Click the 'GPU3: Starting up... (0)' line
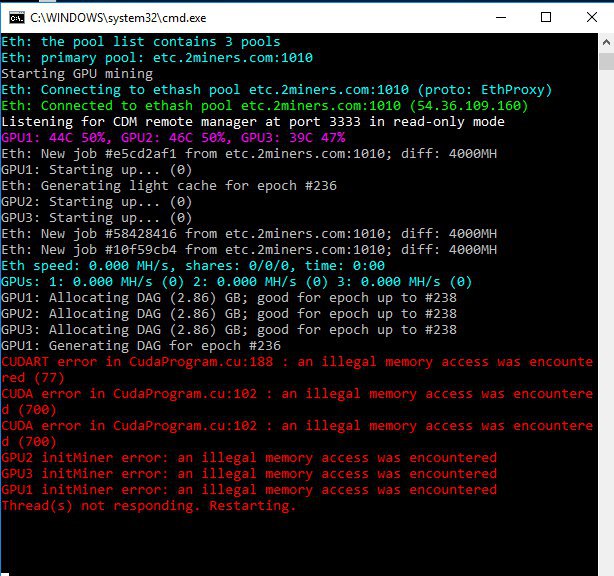614x576 pixels. tap(97, 218)
